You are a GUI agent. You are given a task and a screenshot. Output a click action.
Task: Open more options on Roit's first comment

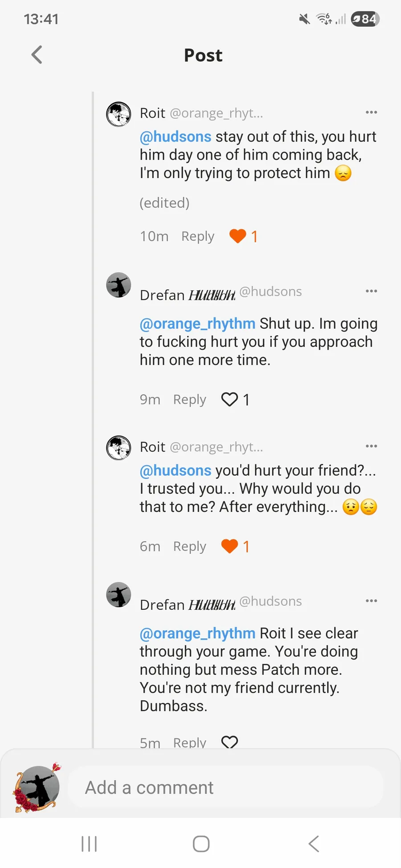click(x=371, y=112)
